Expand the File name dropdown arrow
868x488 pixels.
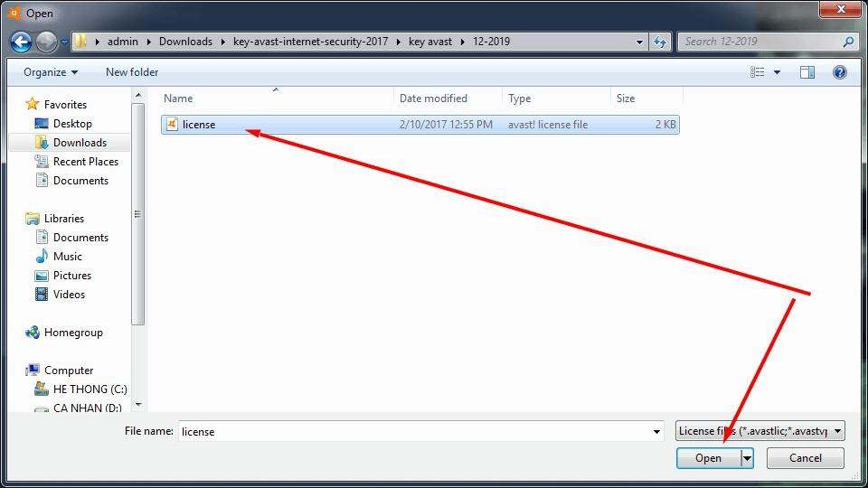(656, 431)
